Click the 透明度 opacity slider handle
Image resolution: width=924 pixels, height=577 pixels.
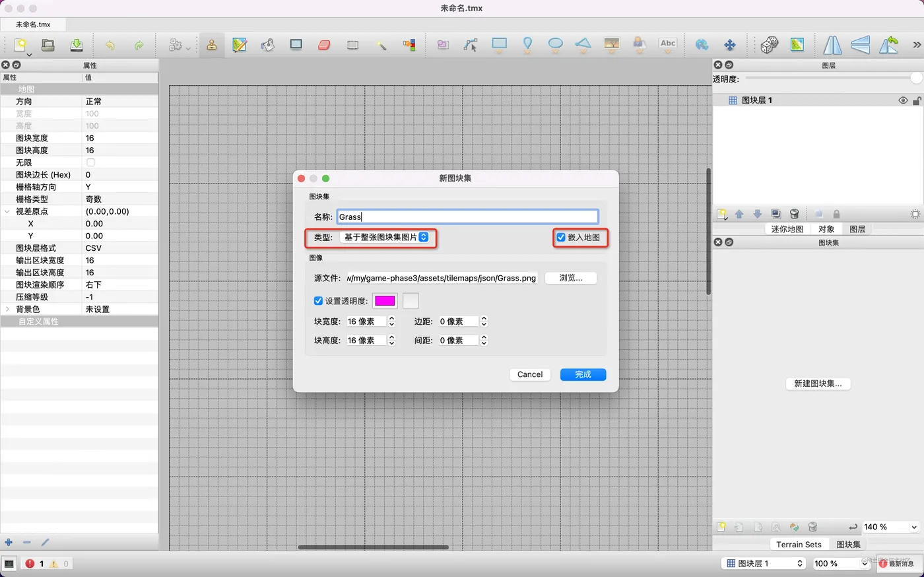click(916, 79)
